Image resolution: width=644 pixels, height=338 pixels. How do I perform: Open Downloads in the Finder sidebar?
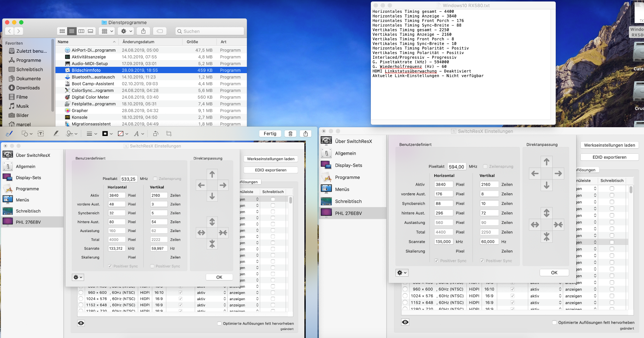pyautogui.click(x=28, y=88)
